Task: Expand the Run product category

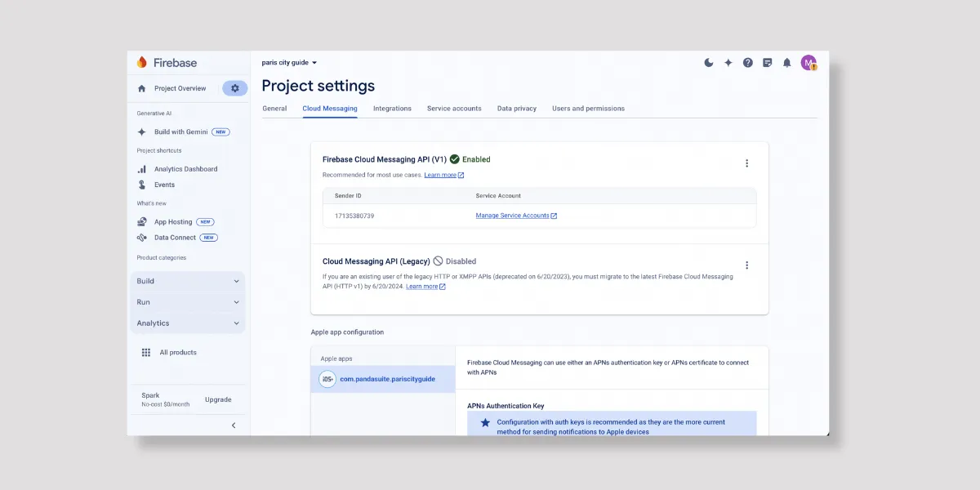Action: click(x=188, y=302)
